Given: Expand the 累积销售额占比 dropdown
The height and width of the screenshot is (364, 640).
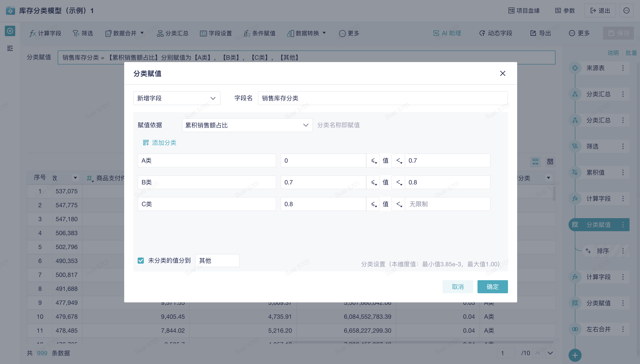Looking at the screenshot, I should tap(247, 125).
